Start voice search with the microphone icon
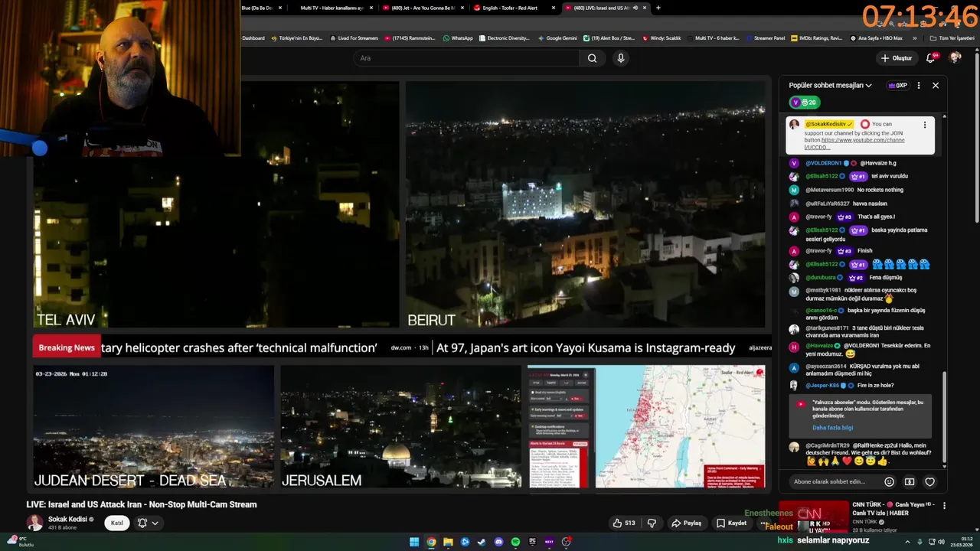Screen dimensions: 980x551 (621, 58)
